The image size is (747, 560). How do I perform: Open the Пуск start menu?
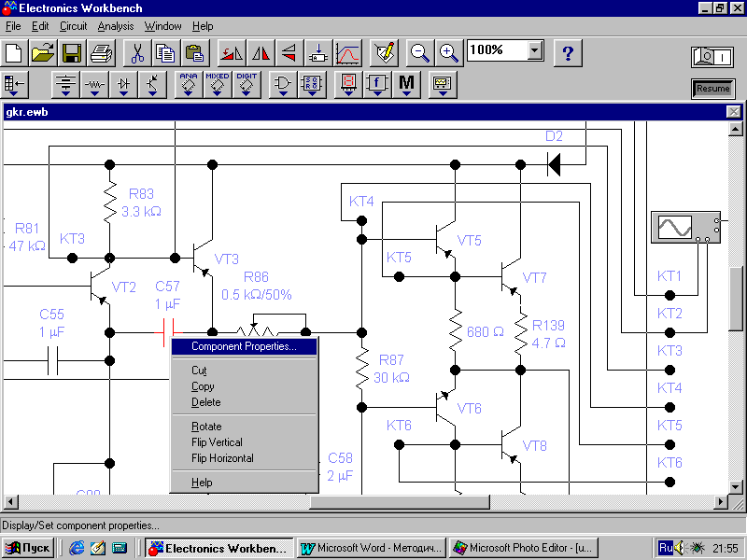point(28,548)
